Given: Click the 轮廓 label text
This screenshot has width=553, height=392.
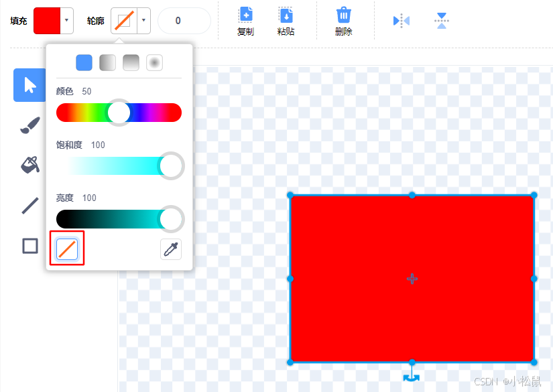Looking at the screenshot, I should [96, 21].
